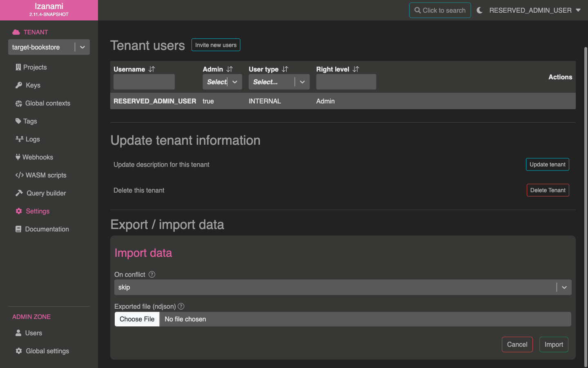
Task: Open the Admin filter select dropdown
Action: click(x=234, y=82)
